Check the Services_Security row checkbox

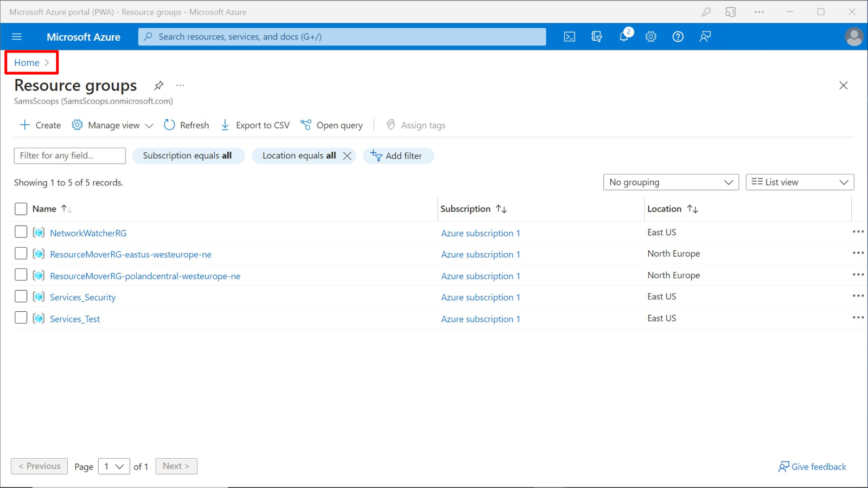coord(21,296)
